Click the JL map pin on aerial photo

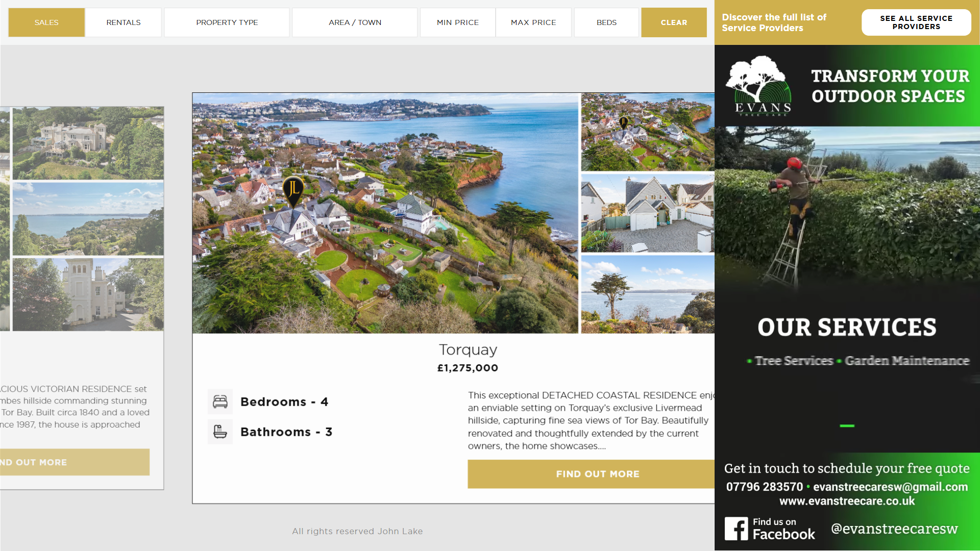(293, 191)
